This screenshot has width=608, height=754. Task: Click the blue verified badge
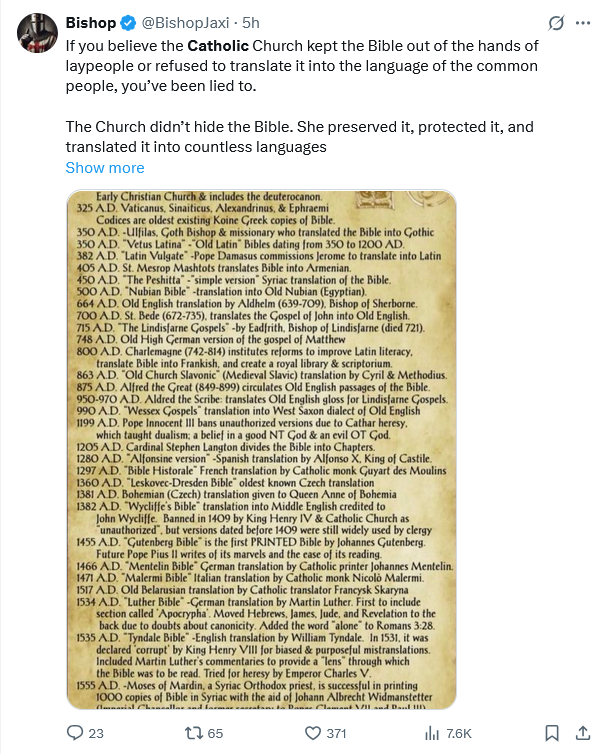127,23
